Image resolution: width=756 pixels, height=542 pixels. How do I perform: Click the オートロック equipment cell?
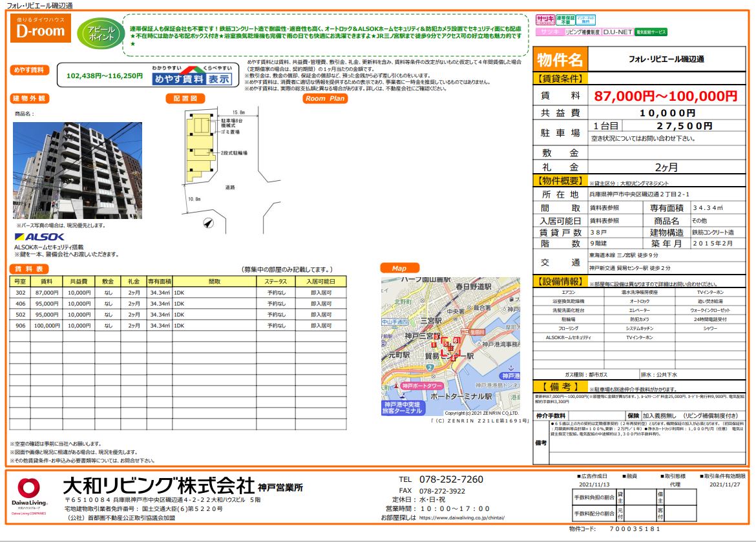639,301
